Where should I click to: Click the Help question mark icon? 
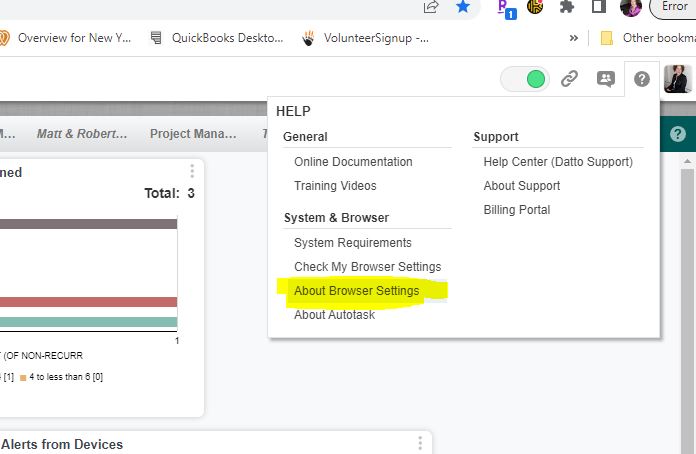coord(642,79)
